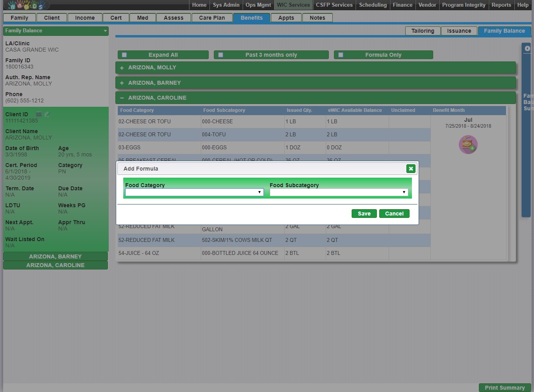Enable the Past 3 months only checkbox
Screen dimensions: 534x392
(221, 55)
